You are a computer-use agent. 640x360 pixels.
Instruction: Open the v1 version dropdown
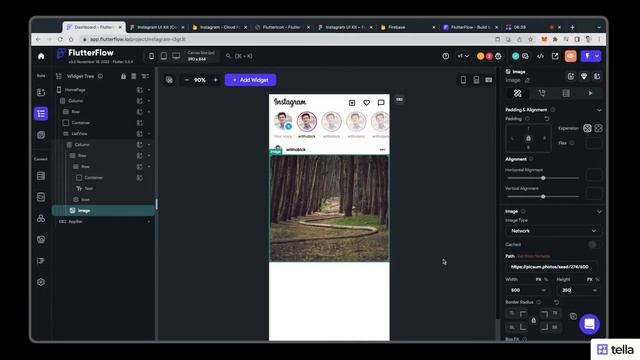coord(463,56)
